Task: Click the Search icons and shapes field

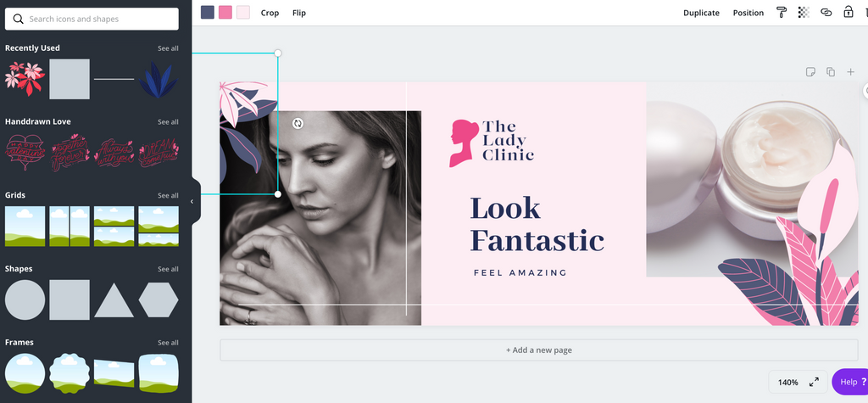Action: [x=92, y=19]
